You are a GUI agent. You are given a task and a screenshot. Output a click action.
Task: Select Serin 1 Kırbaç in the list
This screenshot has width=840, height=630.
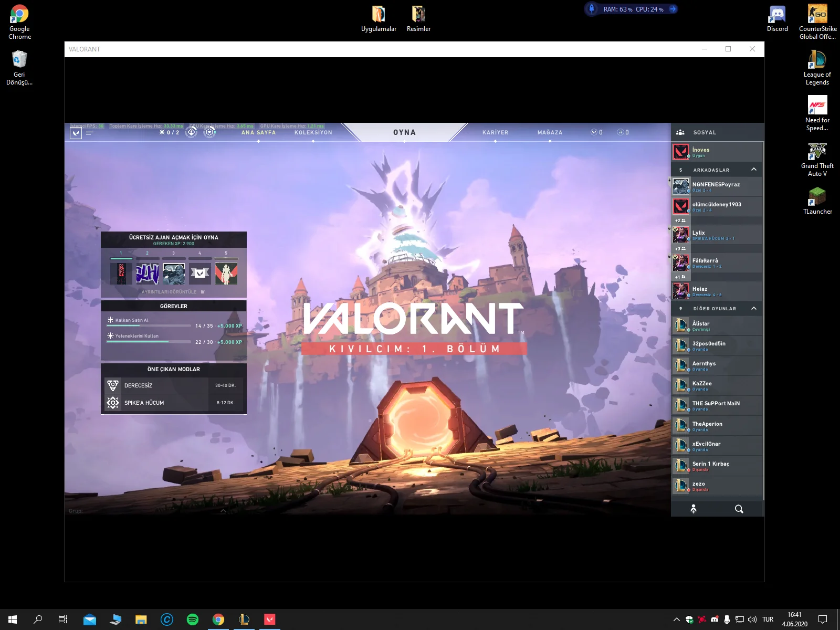tap(717, 466)
